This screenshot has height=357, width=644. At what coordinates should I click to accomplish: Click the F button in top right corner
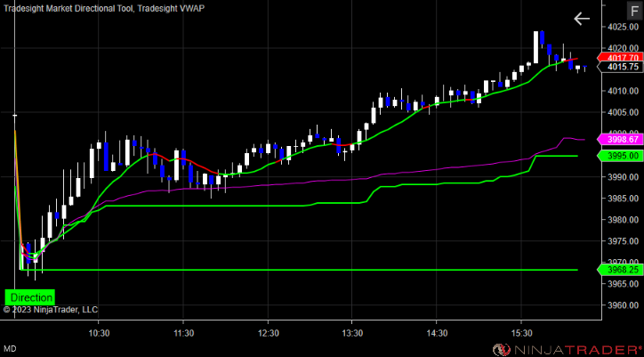pyautogui.click(x=632, y=11)
